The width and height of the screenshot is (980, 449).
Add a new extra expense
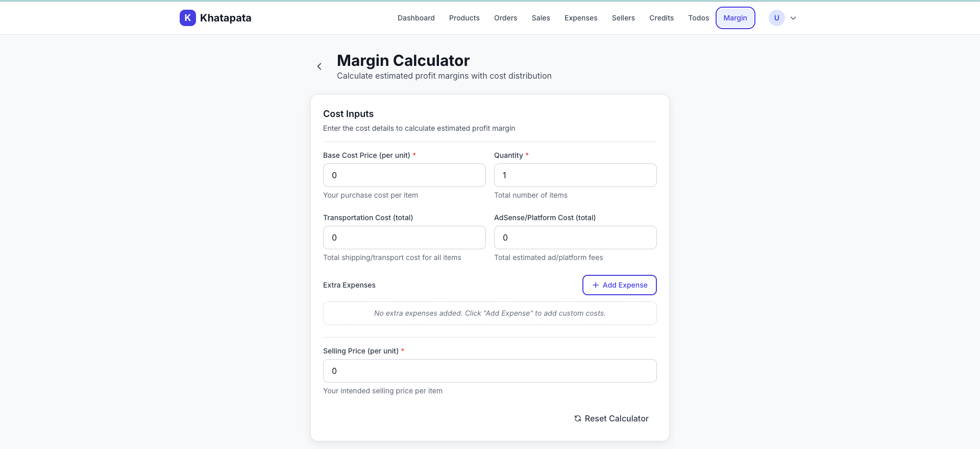point(619,285)
